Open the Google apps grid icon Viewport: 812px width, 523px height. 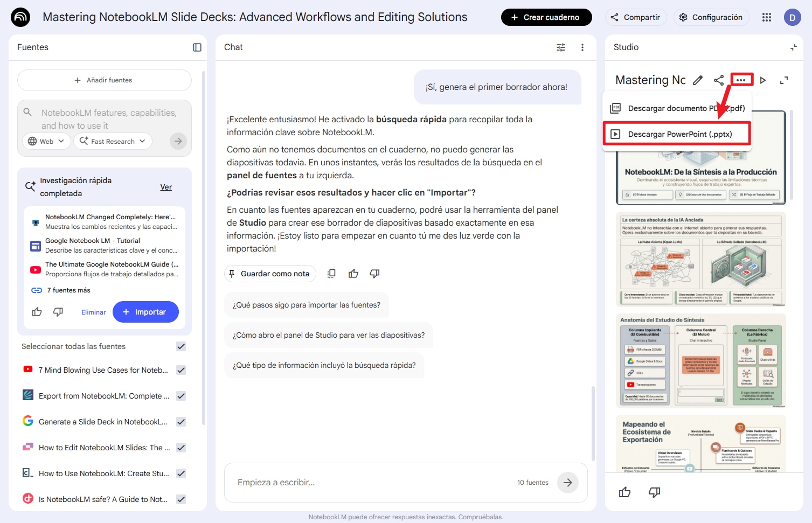(767, 17)
